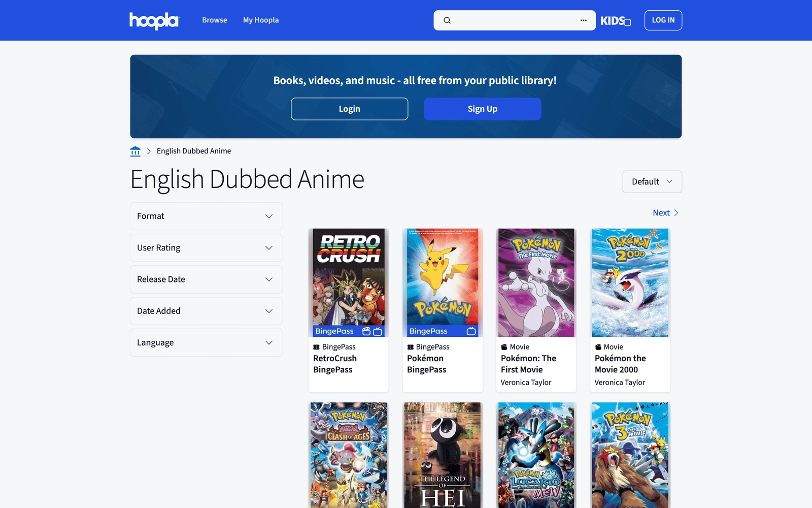Open the Pikachu Pokémon BingePass cover
812x508 pixels.
pos(443,282)
